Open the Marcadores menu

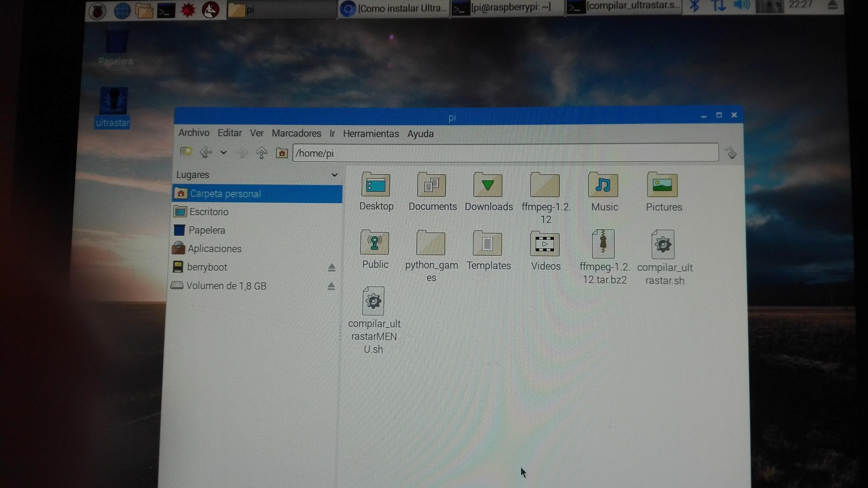(296, 133)
